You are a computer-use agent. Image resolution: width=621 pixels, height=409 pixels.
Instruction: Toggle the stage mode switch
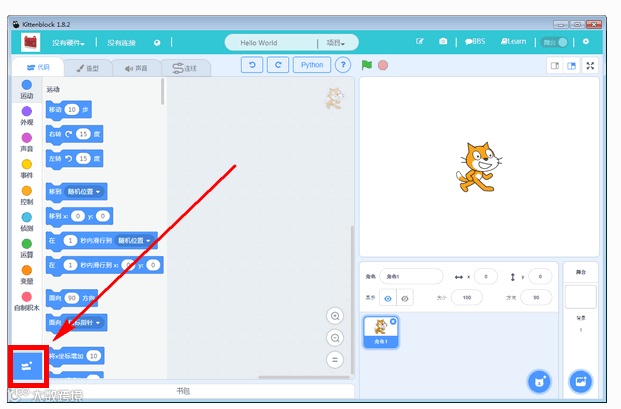pyautogui.click(x=555, y=42)
